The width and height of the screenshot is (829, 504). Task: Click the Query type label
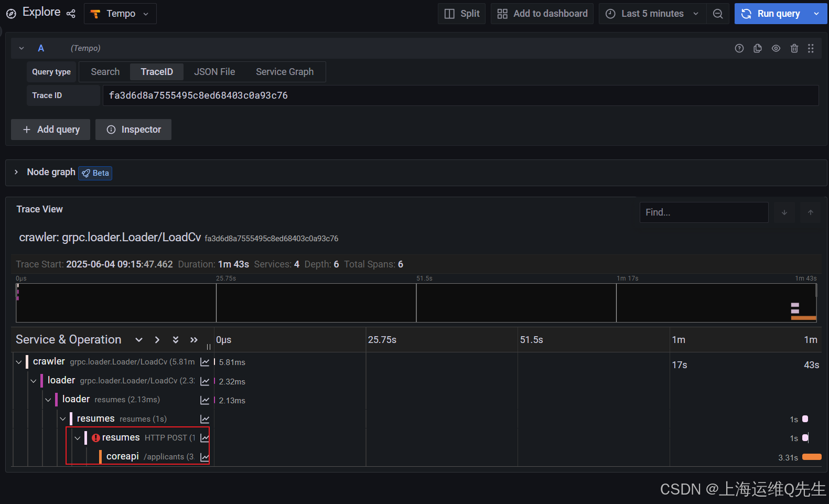pos(51,72)
